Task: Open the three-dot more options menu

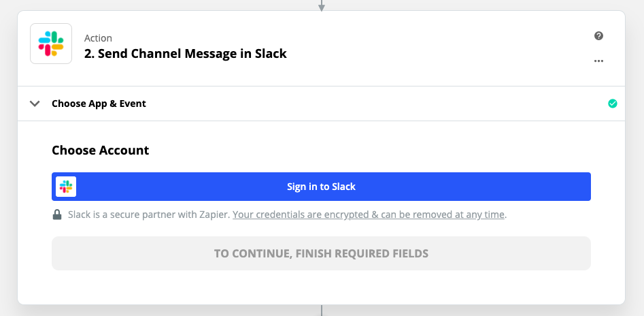Action: coord(598,61)
